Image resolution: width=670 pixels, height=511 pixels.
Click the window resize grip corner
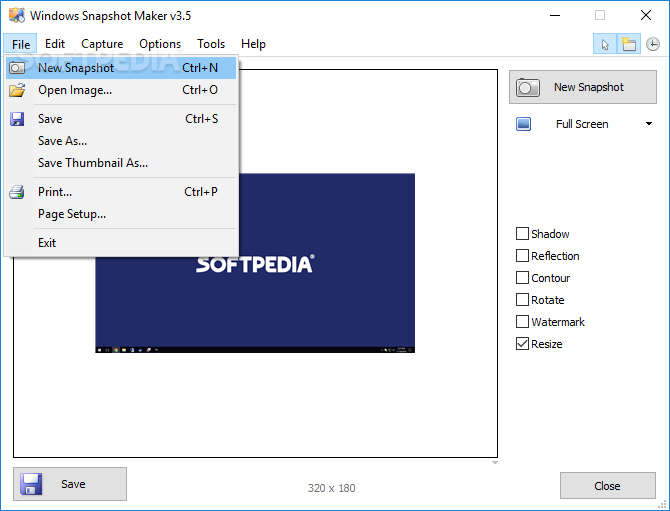[x=662, y=505]
